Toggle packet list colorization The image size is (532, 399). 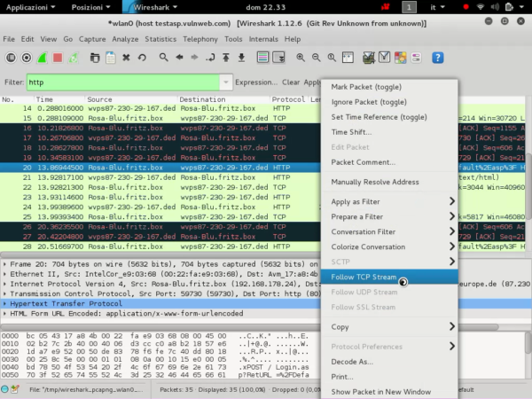(262, 58)
